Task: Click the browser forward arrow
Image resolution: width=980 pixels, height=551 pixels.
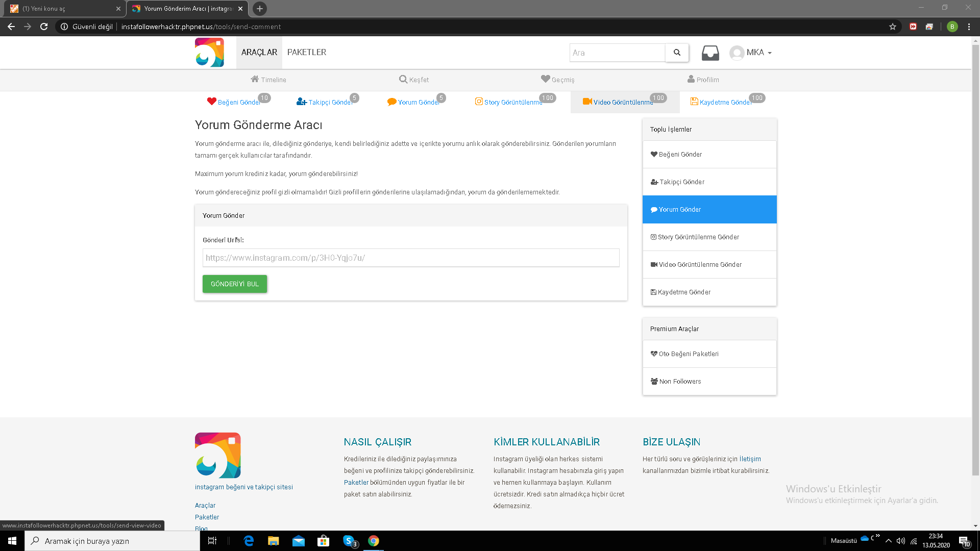Action: click(28, 27)
